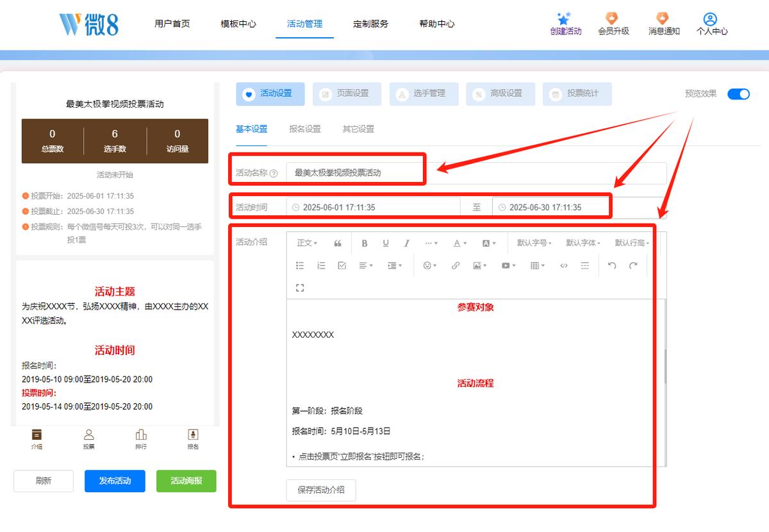
Task: Open the 正文 heading style dropdown
Action: (x=306, y=244)
